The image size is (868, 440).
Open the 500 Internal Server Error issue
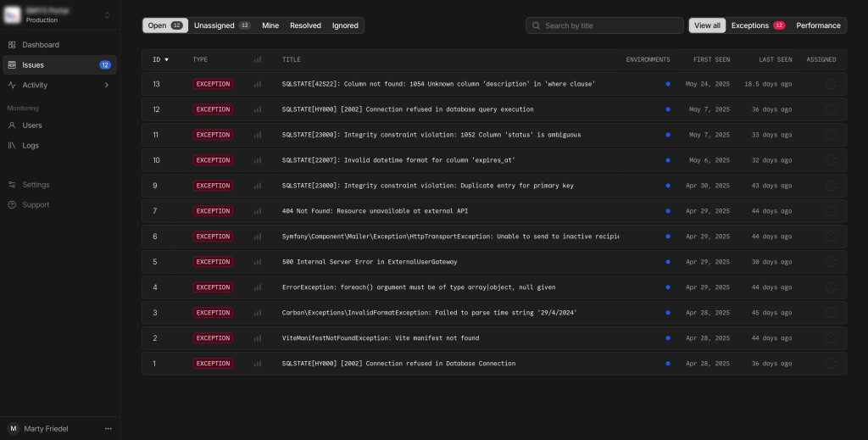(370, 262)
